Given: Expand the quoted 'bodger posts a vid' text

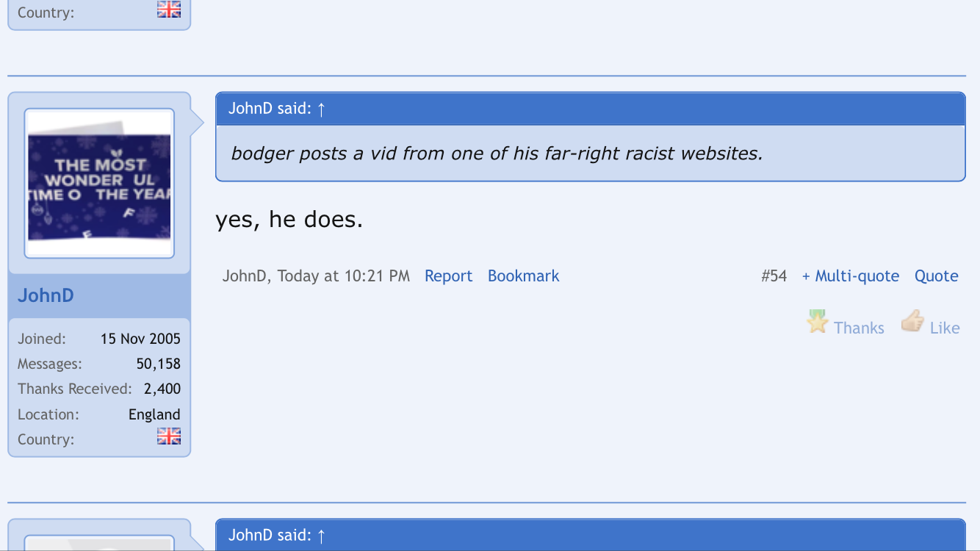Looking at the screenshot, I should [497, 154].
